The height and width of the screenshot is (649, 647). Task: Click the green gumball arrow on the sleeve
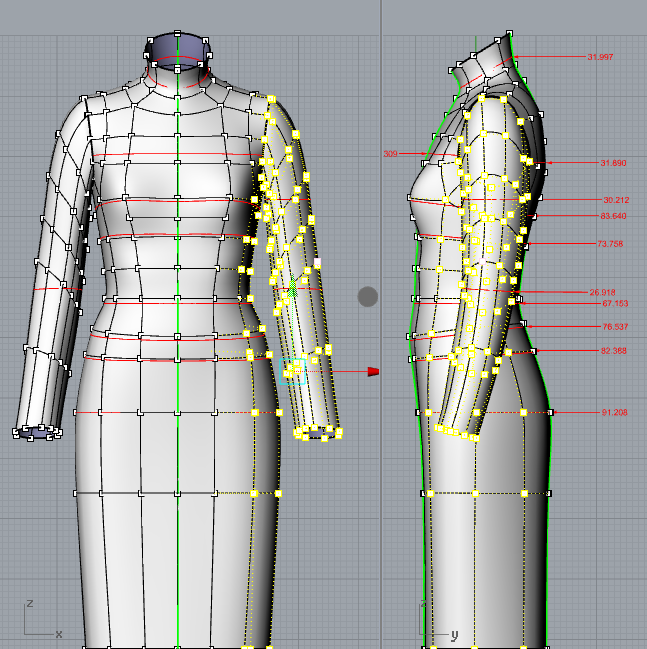point(293,286)
